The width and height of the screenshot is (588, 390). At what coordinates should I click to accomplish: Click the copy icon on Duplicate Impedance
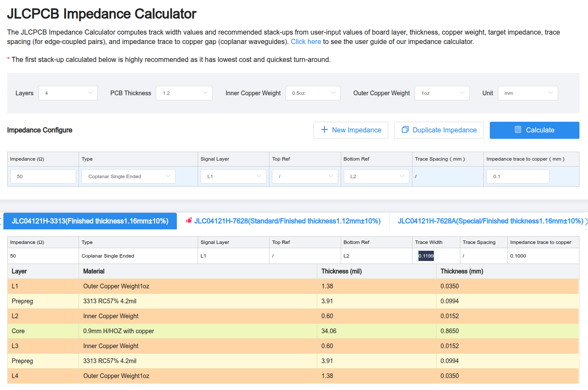[405, 130]
